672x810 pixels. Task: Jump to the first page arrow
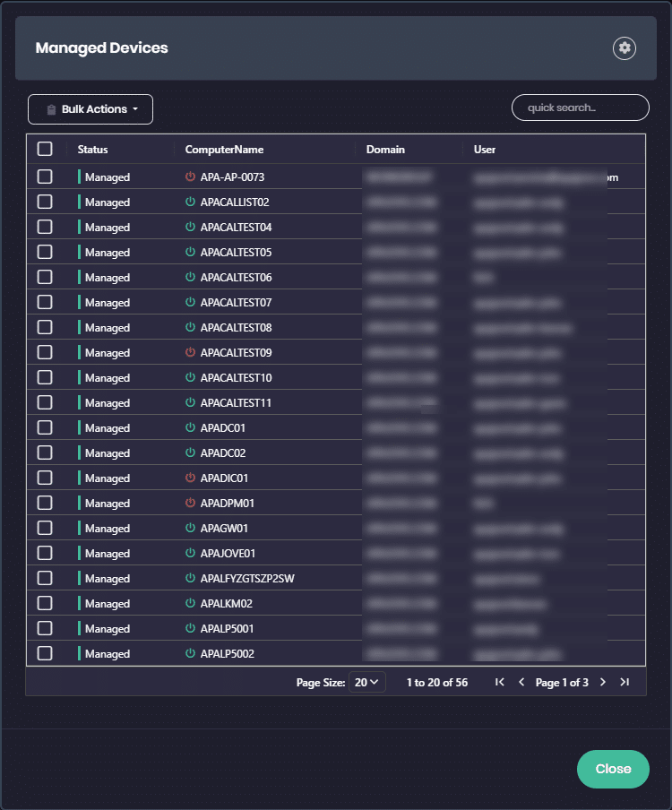[500, 682]
